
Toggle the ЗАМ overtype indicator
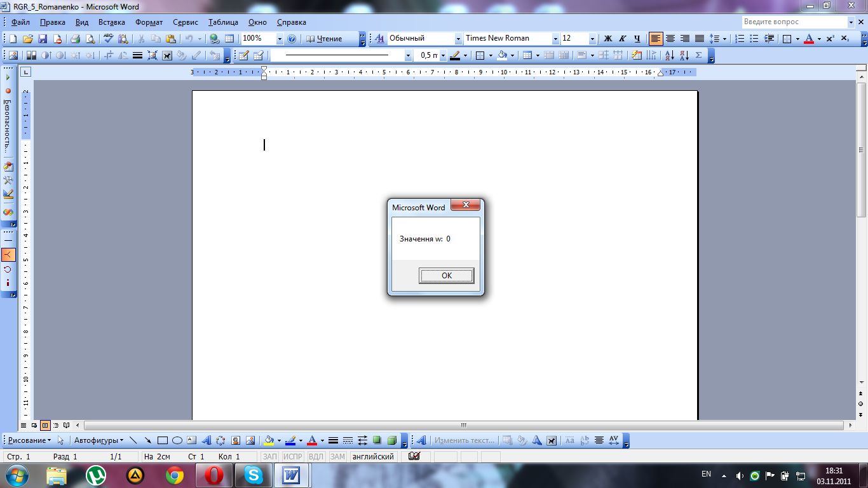pos(337,457)
